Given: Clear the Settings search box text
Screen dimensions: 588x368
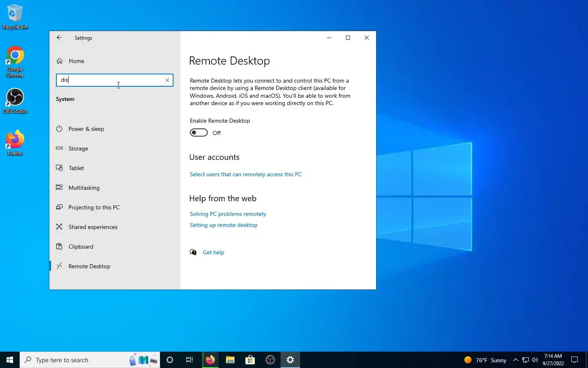Looking at the screenshot, I should 167,80.
